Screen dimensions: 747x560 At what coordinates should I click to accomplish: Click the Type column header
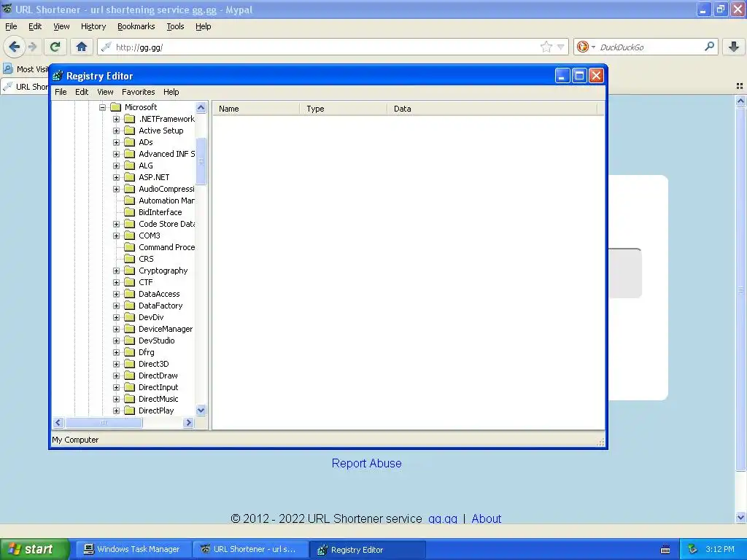(x=344, y=109)
